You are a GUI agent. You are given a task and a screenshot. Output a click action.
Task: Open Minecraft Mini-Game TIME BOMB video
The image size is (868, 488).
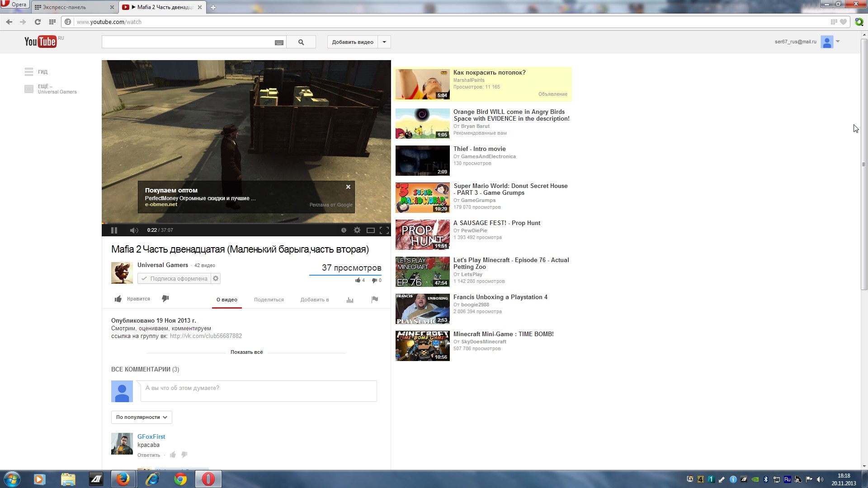click(x=504, y=334)
